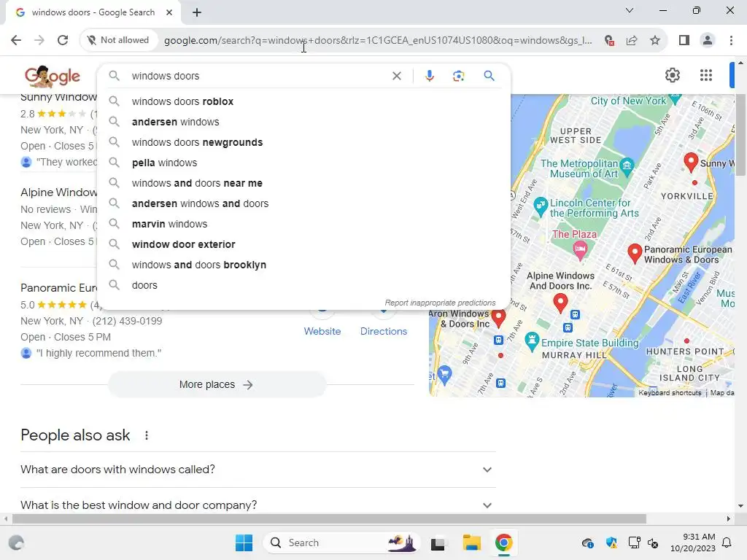747x560 pixels.
Task: Close the windows doors Google Search tab
Action: tap(169, 12)
